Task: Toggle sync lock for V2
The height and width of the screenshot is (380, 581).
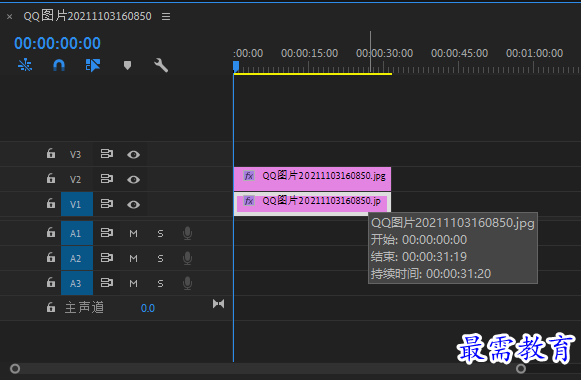Action: [x=107, y=179]
